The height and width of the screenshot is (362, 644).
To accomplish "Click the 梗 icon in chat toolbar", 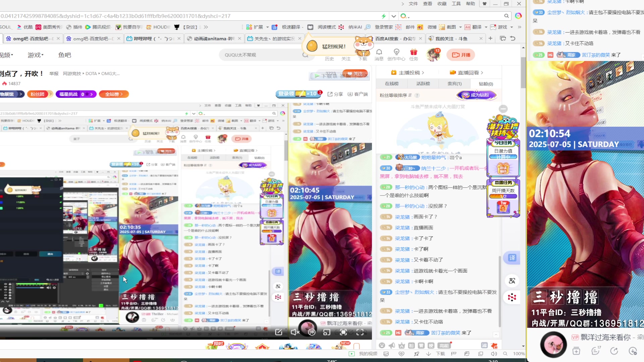I will (431, 346).
